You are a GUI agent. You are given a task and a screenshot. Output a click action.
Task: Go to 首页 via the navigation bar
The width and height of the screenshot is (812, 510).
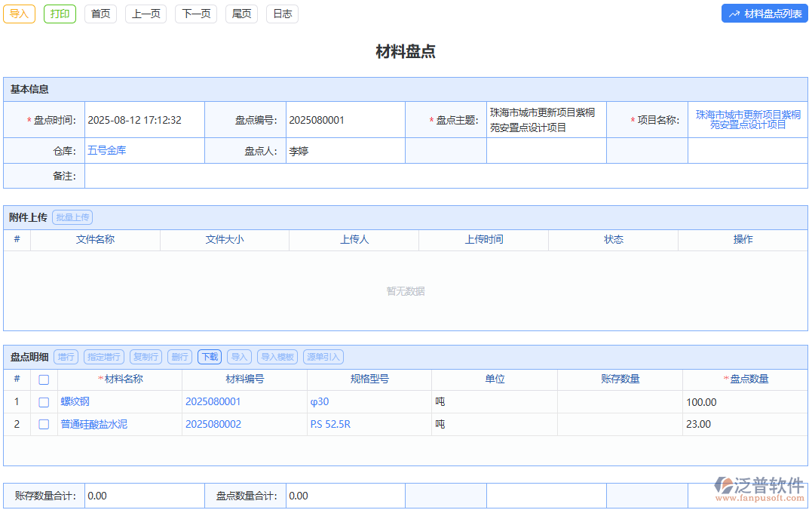coord(100,14)
